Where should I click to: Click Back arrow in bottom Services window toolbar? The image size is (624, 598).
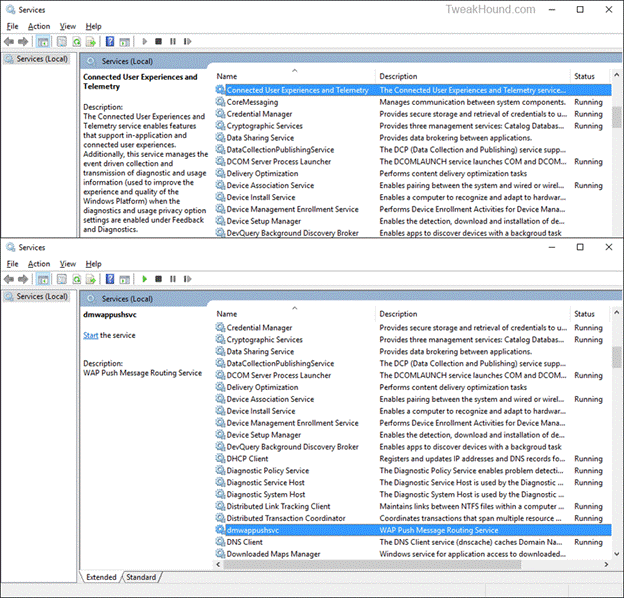click(x=9, y=279)
